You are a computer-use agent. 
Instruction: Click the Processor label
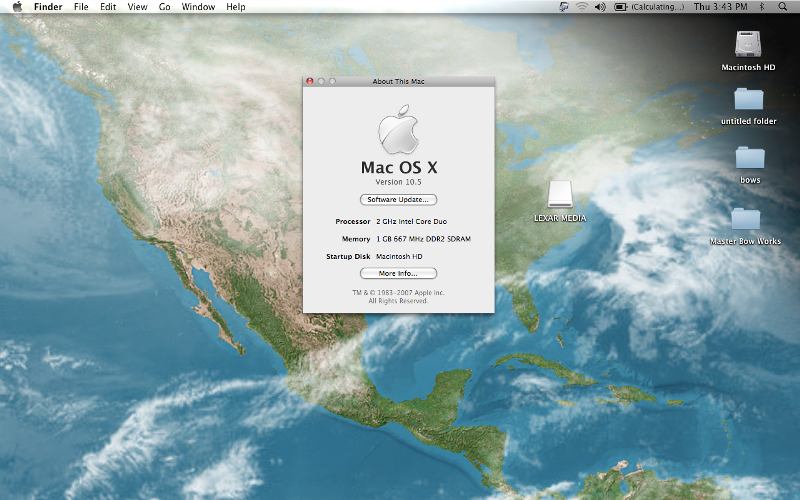(x=353, y=221)
